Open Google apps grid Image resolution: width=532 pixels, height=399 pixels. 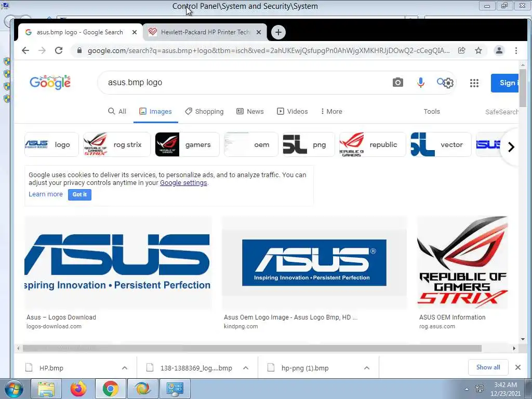tap(474, 83)
